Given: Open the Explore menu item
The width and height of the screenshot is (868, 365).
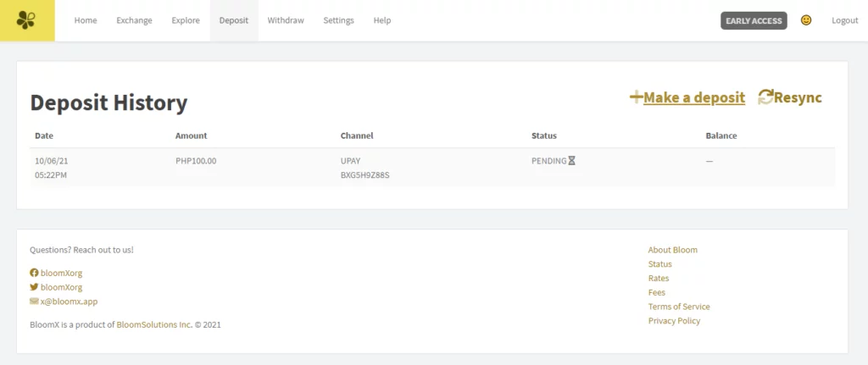Looking at the screenshot, I should coord(186,20).
